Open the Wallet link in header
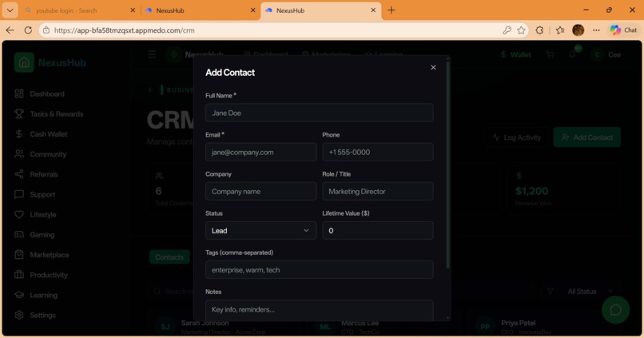This screenshot has width=644, height=338. point(515,54)
